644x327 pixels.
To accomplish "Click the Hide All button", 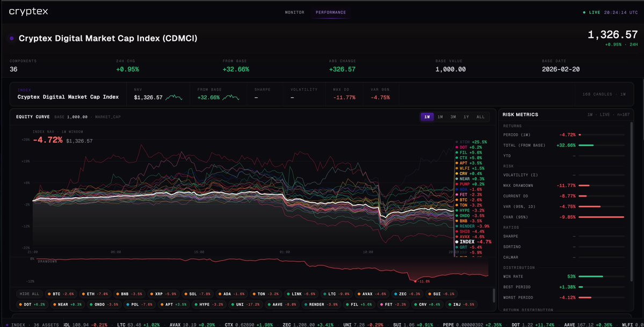I will tap(29, 294).
